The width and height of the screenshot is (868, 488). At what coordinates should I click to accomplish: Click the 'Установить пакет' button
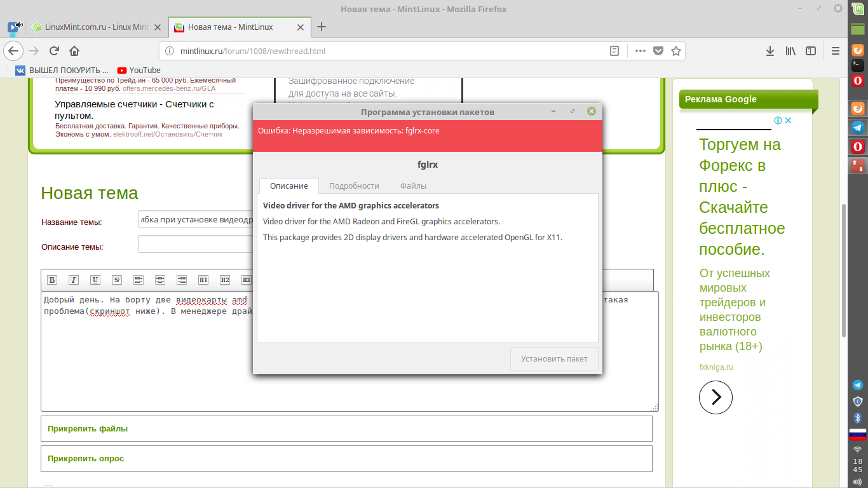pyautogui.click(x=554, y=359)
